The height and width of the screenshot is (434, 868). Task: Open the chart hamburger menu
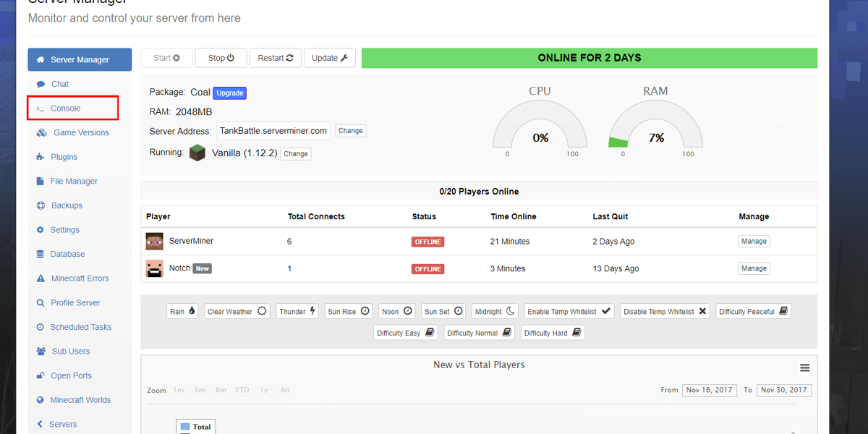[x=804, y=368]
